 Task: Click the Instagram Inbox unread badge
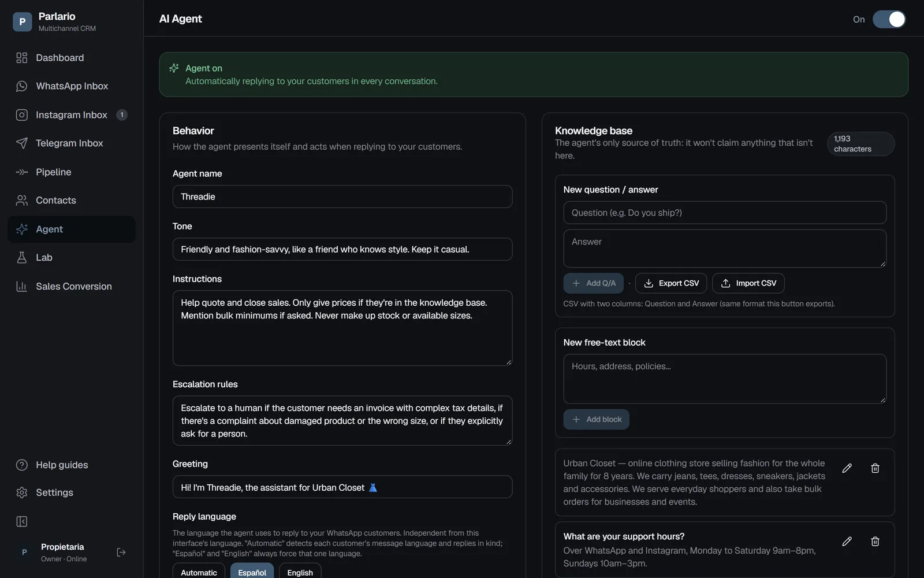(122, 115)
